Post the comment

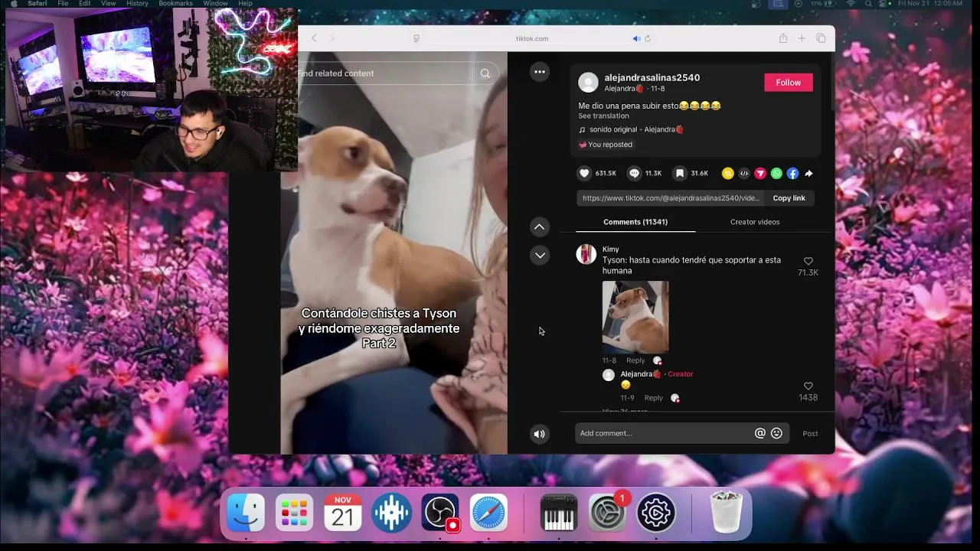810,434
